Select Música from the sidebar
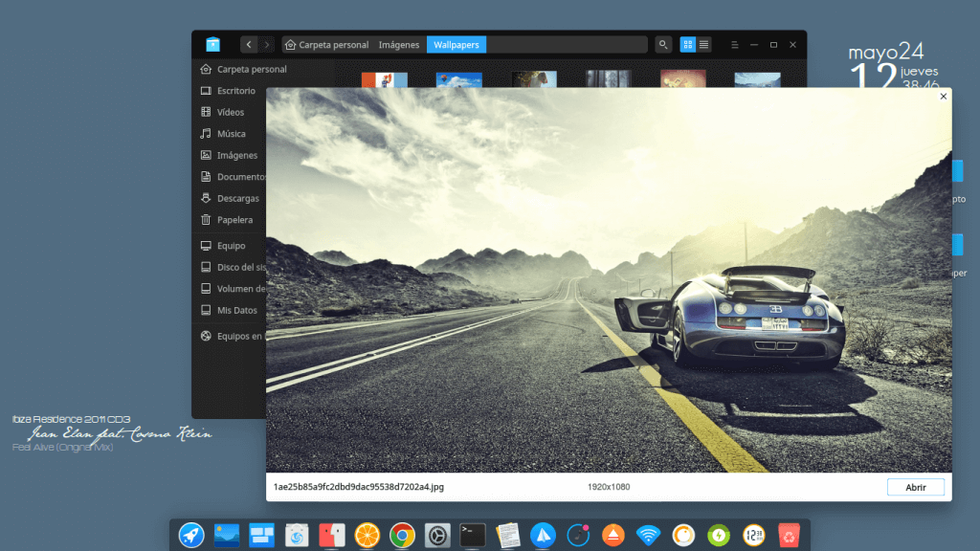The width and height of the screenshot is (980, 551). click(x=231, y=134)
